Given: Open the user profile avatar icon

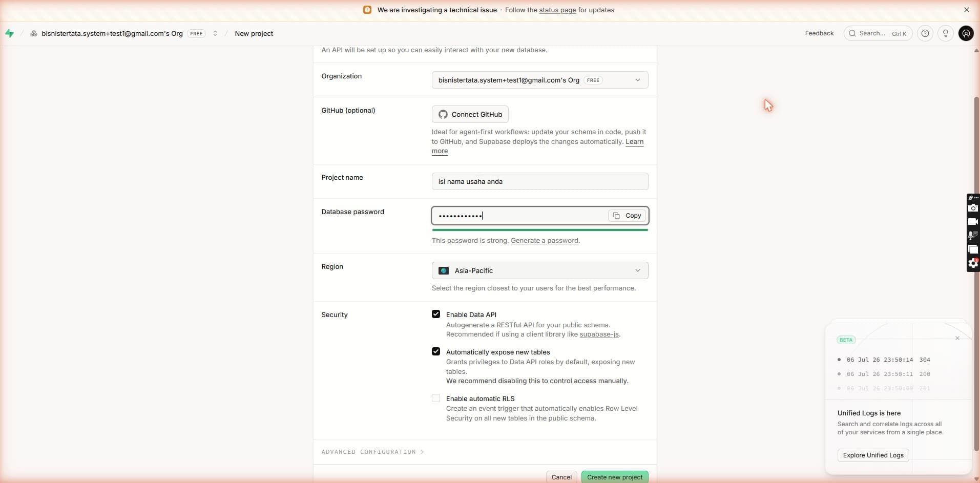Looking at the screenshot, I should 966,33.
